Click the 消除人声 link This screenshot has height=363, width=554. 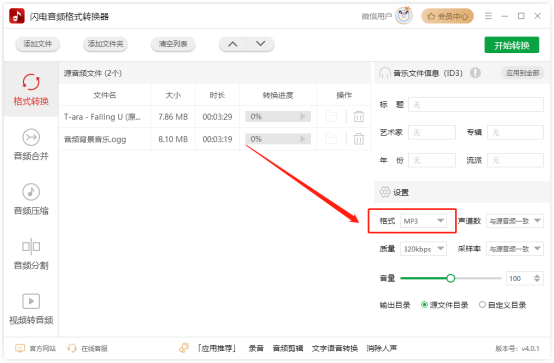coord(382,349)
